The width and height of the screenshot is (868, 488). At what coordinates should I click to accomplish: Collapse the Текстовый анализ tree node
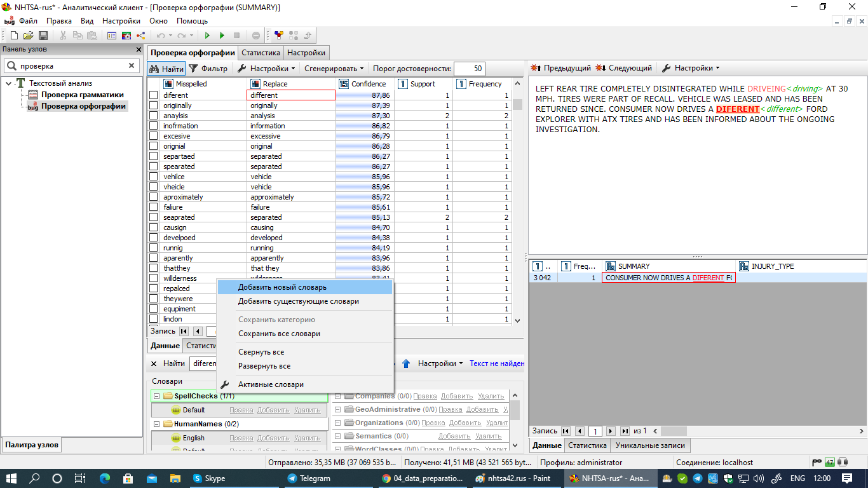click(8, 83)
